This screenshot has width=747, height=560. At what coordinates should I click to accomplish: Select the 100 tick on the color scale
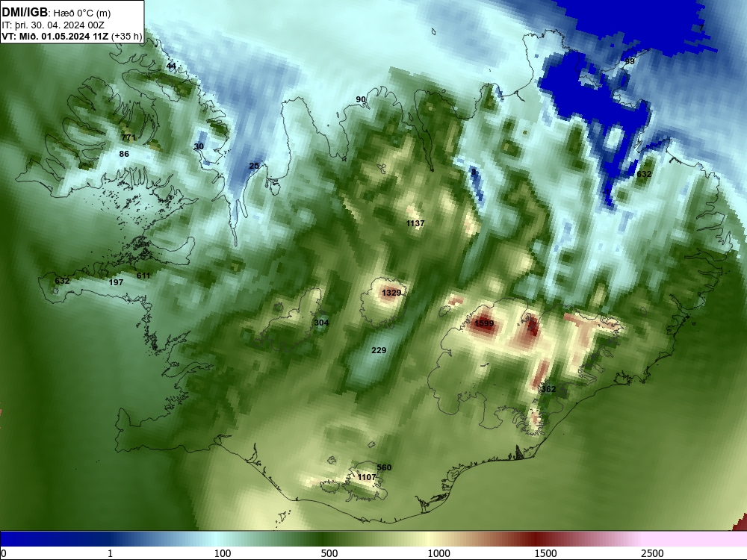[x=223, y=553]
